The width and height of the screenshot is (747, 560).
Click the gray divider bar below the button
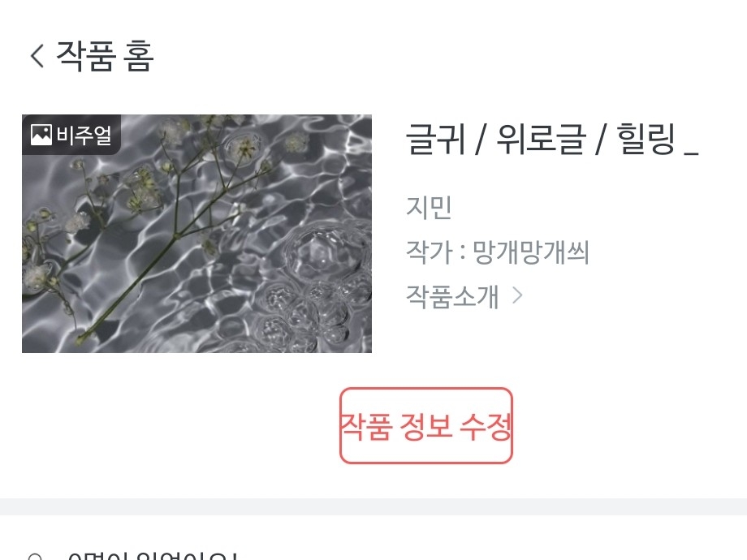(x=373, y=506)
